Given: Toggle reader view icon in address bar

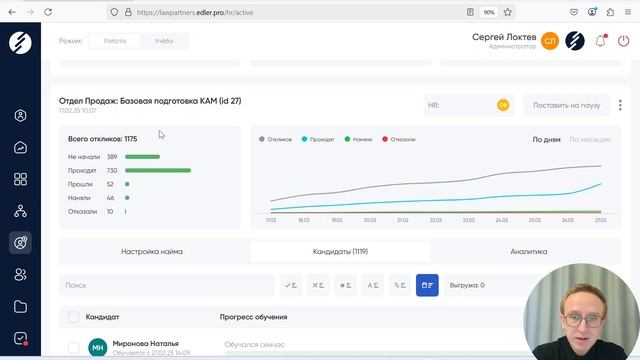Looking at the screenshot, I should pos(470,12).
